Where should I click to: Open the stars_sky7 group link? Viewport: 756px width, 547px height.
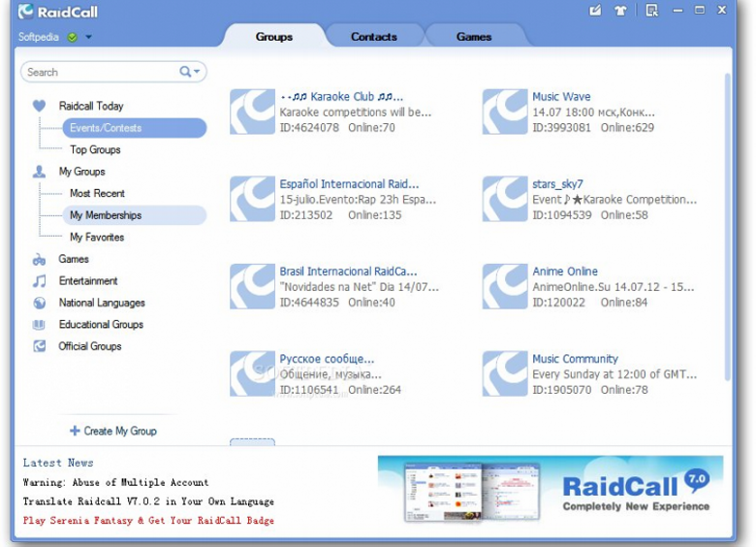pyautogui.click(x=557, y=183)
